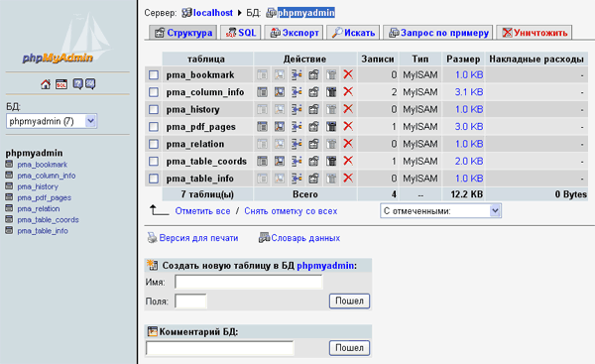Click the phpMyAdmin logo
Image resolution: width=595 pixels, height=364 pixels.
coord(58,58)
